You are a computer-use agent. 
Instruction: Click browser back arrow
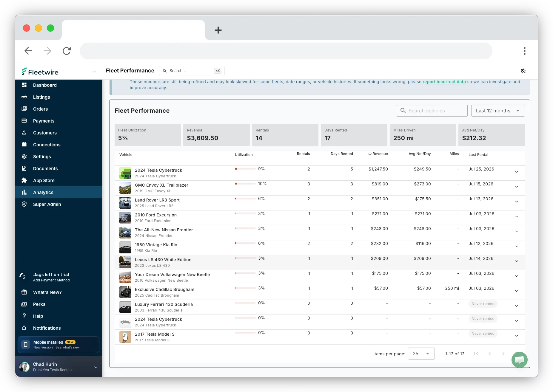tap(28, 51)
